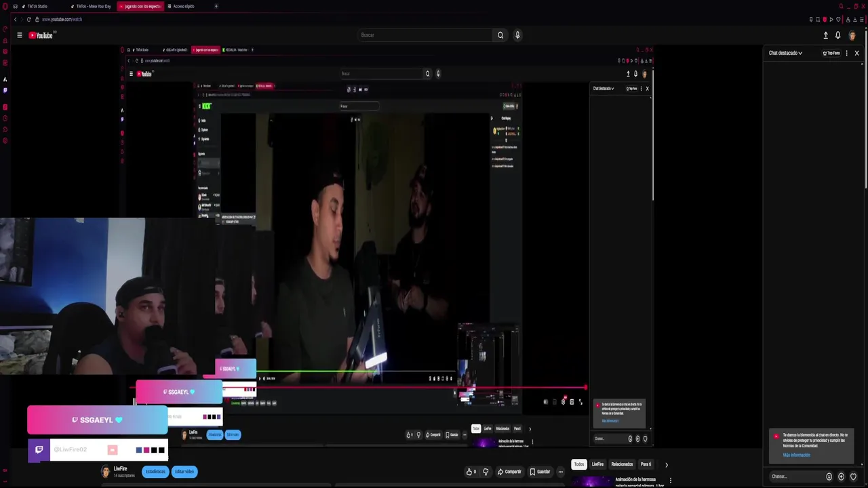Select the LiveFire filter chip
The image size is (868, 488).
597,464
